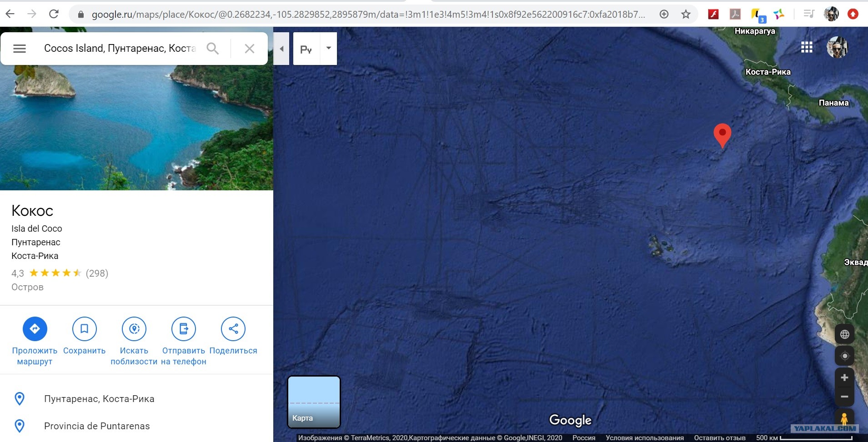
Task: Open the Google account avatar on the map
Action: click(x=837, y=47)
